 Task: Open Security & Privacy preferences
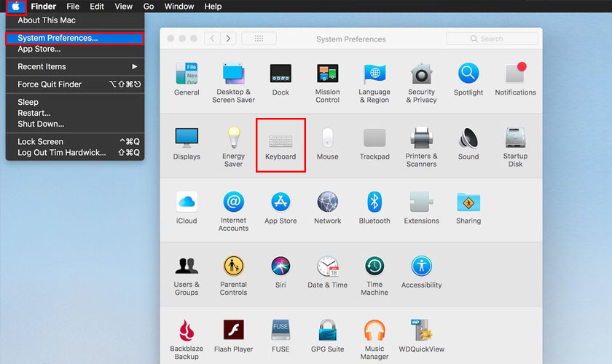[421, 83]
